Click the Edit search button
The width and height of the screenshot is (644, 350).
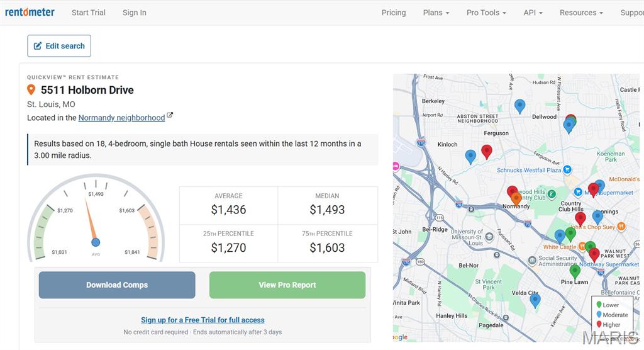click(x=59, y=46)
